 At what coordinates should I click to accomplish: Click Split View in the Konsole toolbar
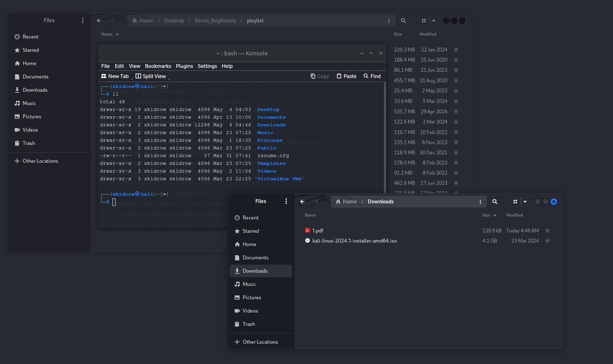tap(151, 76)
